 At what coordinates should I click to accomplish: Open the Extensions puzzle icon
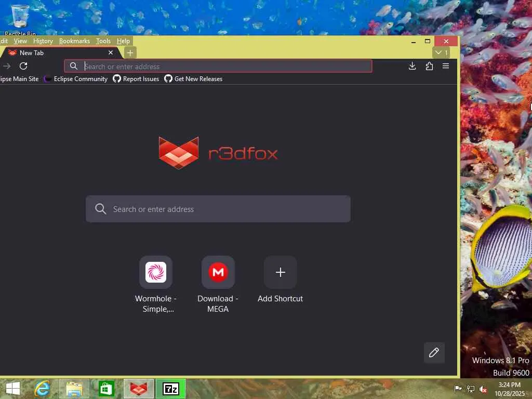[429, 66]
